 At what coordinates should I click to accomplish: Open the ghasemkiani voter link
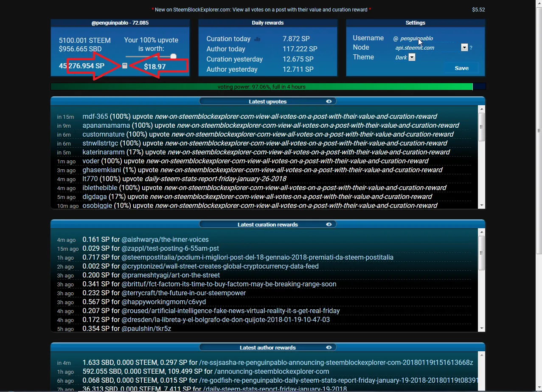(102, 170)
